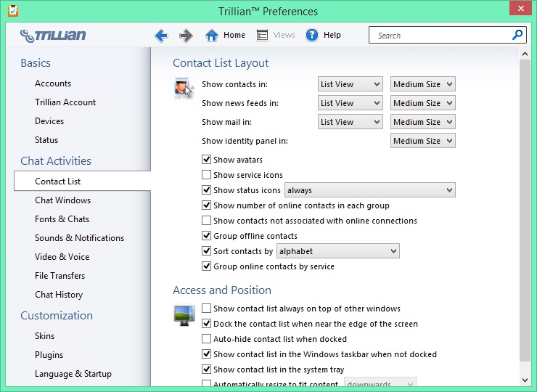Viewport: 537px width, 392px height.
Task: Click the vertical scrollbar thumb
Action: point(525,210)
